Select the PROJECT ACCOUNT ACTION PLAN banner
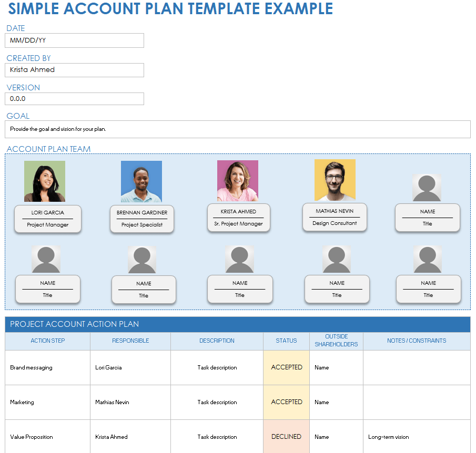 click(238, 324)
